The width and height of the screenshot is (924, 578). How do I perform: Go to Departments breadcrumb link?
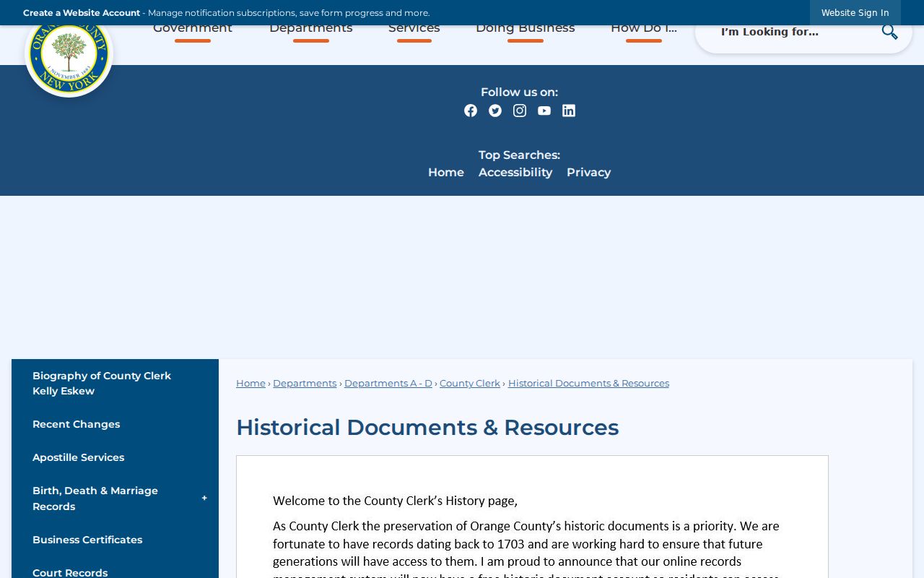pyautogui.click(x=305, y=383)
